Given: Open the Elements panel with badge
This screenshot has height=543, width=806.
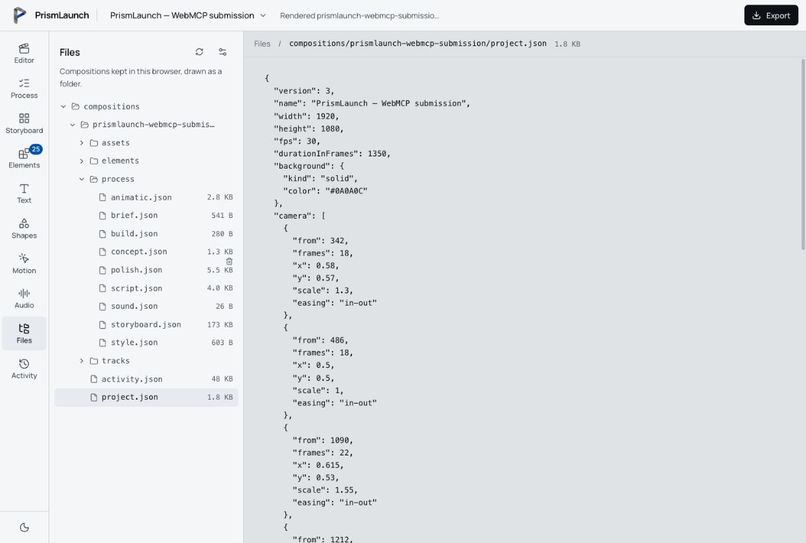Looking at the screenshot, I should coord(24,158).
